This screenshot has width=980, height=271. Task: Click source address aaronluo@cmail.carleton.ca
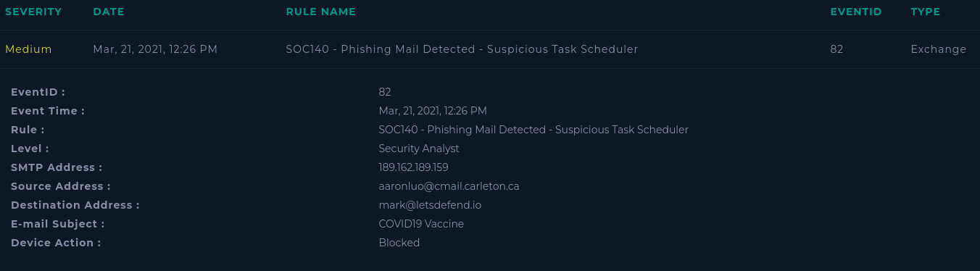tap(449, 186)
